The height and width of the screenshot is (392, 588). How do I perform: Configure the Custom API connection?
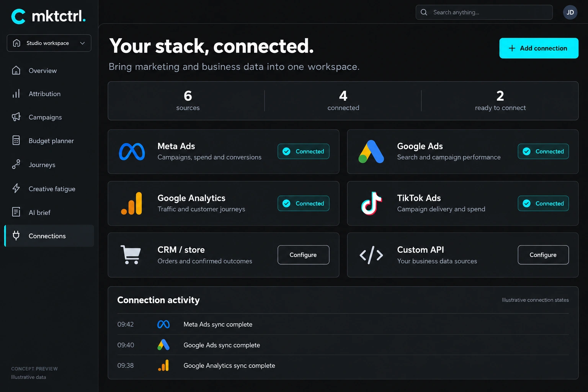(x=543, y=255)
